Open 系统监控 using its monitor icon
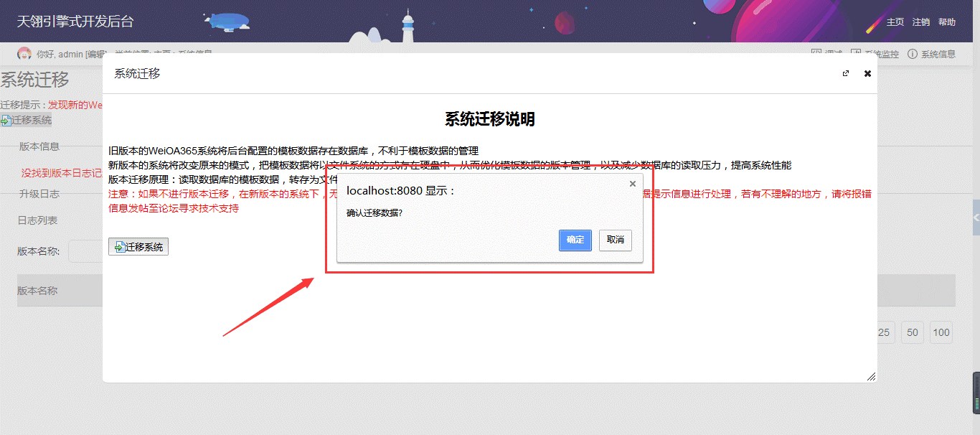 (x=854, y=52)
